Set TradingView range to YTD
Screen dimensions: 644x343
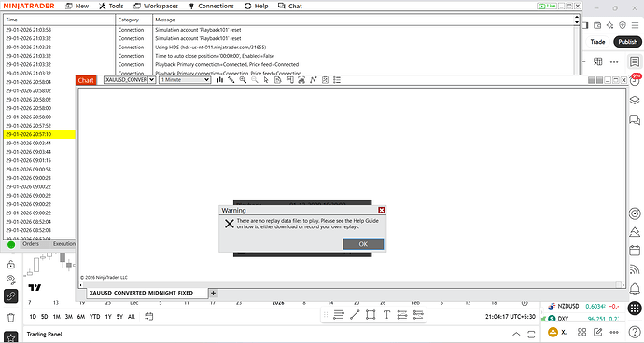click(x=95, y=317)
